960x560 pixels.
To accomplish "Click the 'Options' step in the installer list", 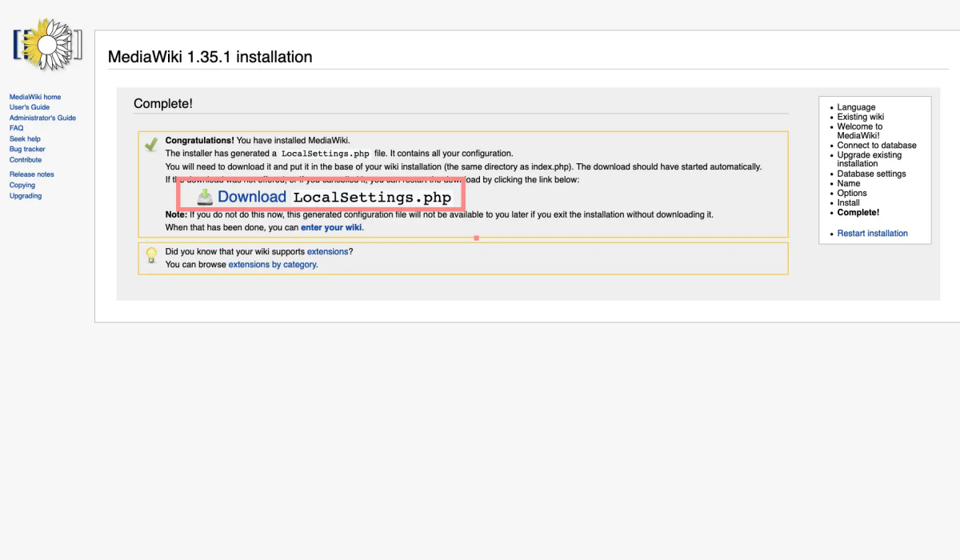I will [852, 193].
